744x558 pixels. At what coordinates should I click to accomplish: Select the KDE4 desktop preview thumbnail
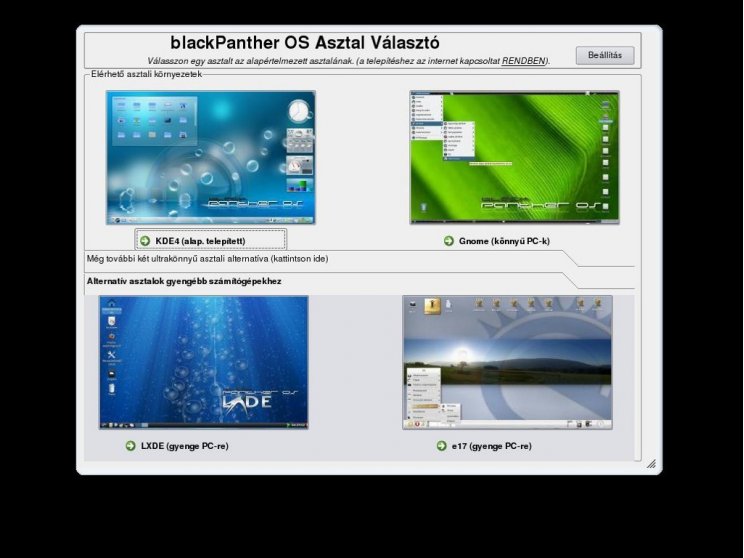pyautogui.click(x=211, y=158)
